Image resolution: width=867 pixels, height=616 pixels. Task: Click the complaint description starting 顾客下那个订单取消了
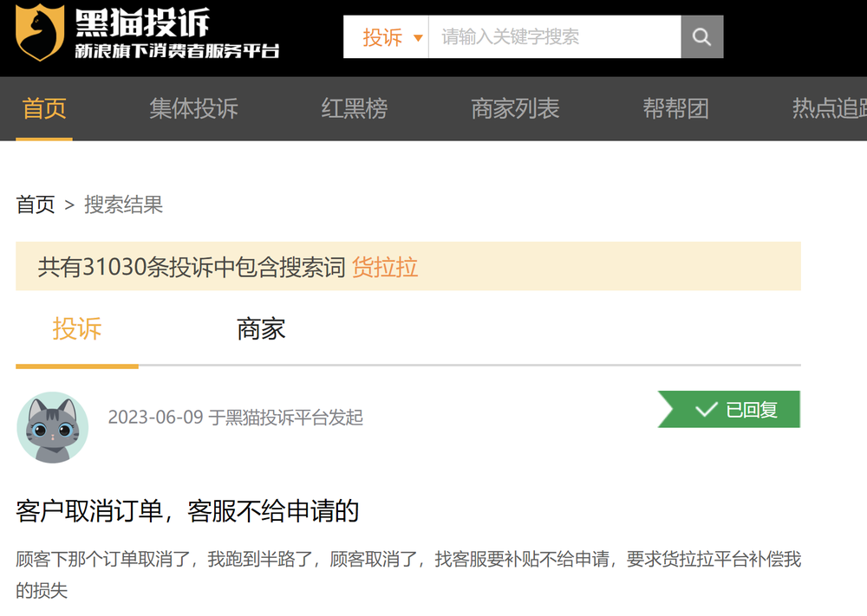tap(408, 574)
